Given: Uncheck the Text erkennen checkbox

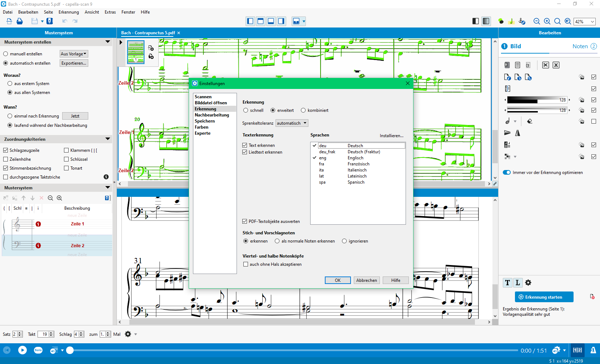Looking at the screenshot, I should click(245, 145).
